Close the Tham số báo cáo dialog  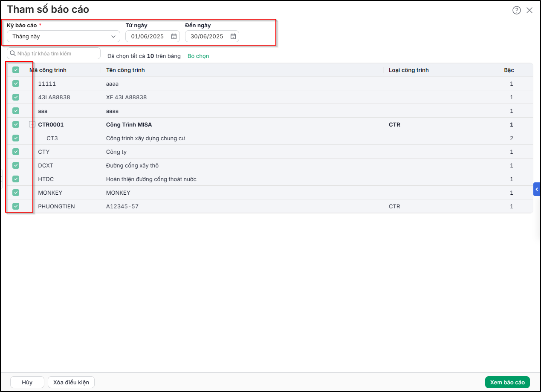(x=529, y=10)
